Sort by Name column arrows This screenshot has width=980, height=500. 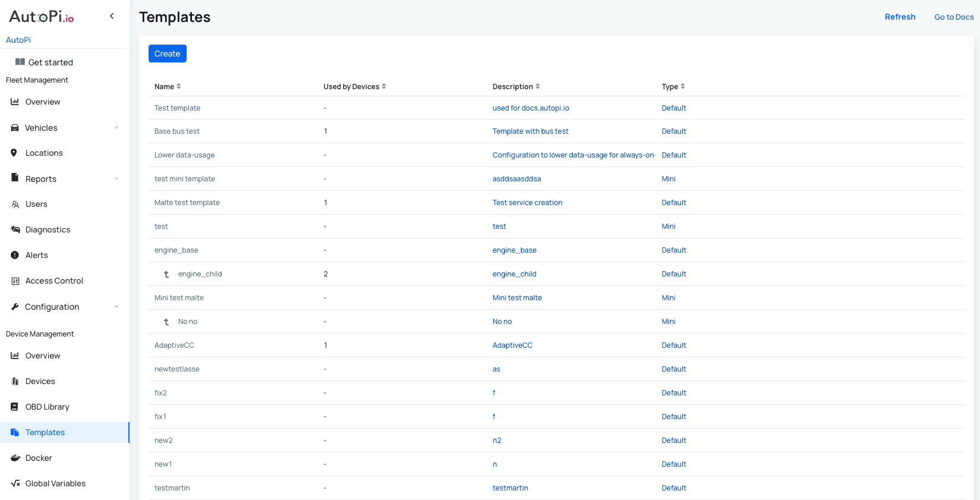(x=179, y=86)
